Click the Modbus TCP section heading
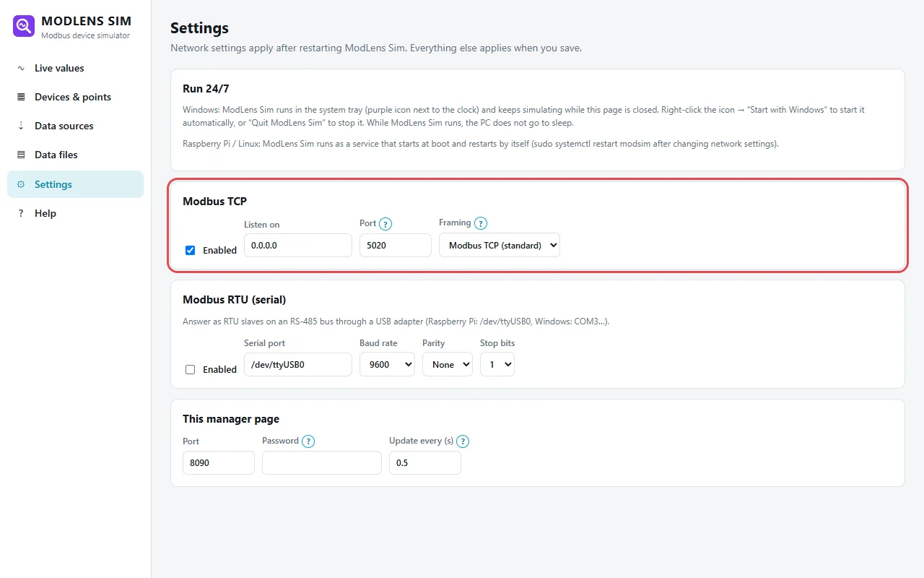This screenshot has width=924, height=578. coord(214,202)
